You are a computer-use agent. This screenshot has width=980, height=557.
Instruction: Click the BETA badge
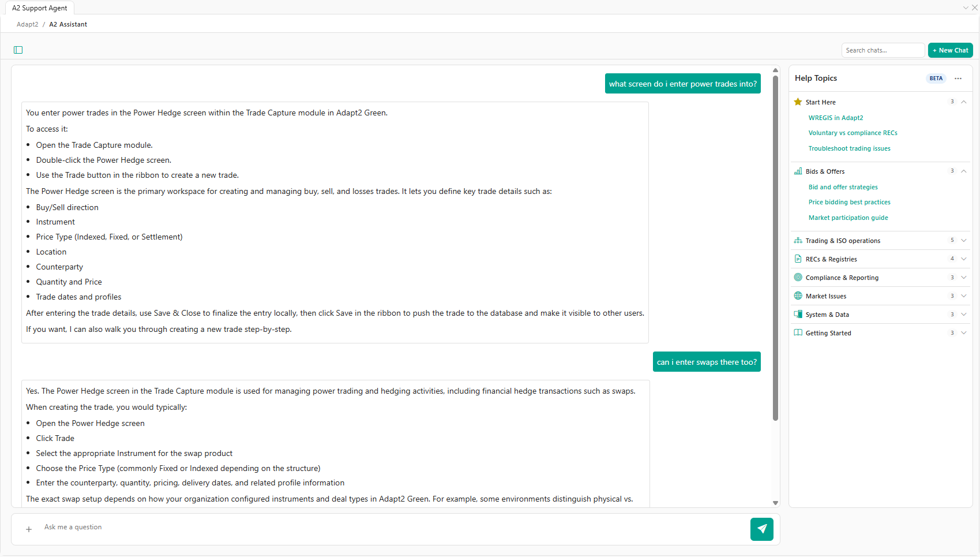936,78
